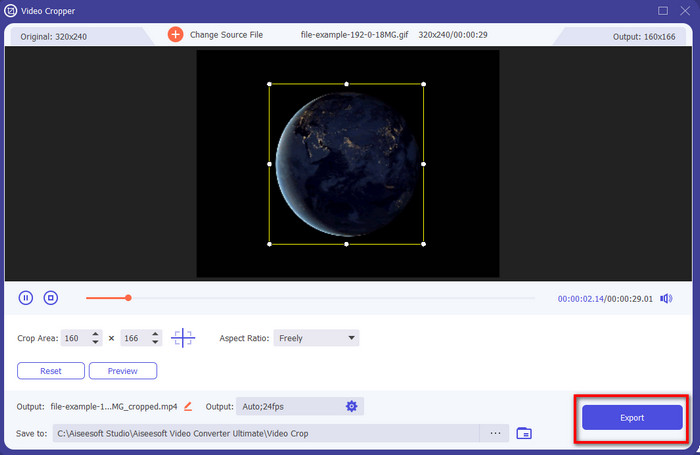
Task: Click the top-right crop handle
Action: pyautogui.click(x=424, y=84)
